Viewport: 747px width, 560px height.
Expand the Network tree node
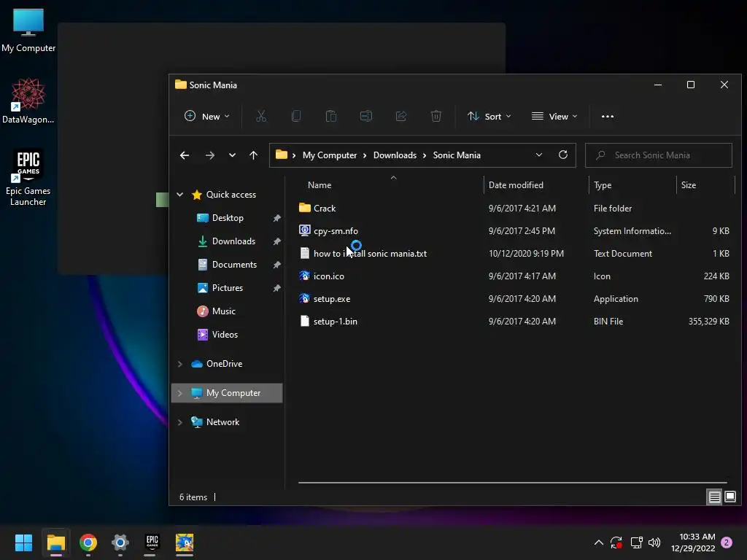click(179, 422)
